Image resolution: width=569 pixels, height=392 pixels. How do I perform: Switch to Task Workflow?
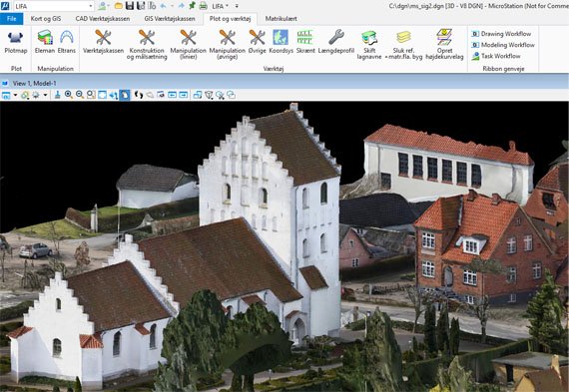[x=496, y=56]
